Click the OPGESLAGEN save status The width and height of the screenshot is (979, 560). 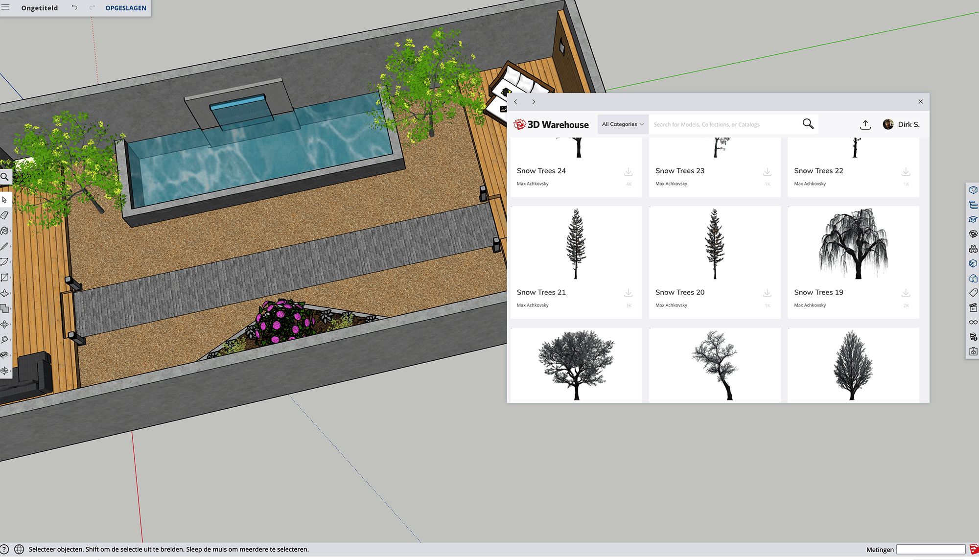125,8
